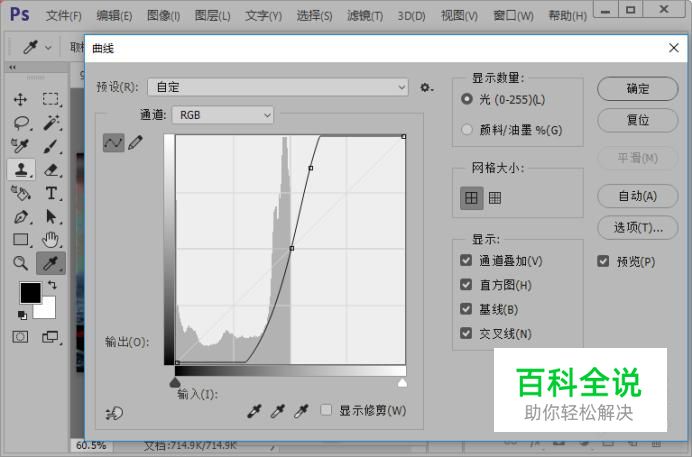Click the black point input slider
This screenshot has height=457, width=692.
click(x=175, y=382)
